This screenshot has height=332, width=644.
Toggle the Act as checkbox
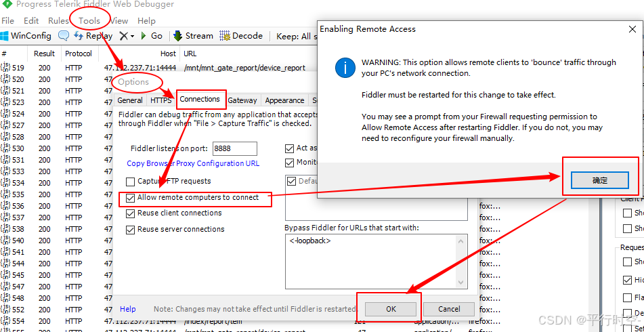(x=290, y=148)
